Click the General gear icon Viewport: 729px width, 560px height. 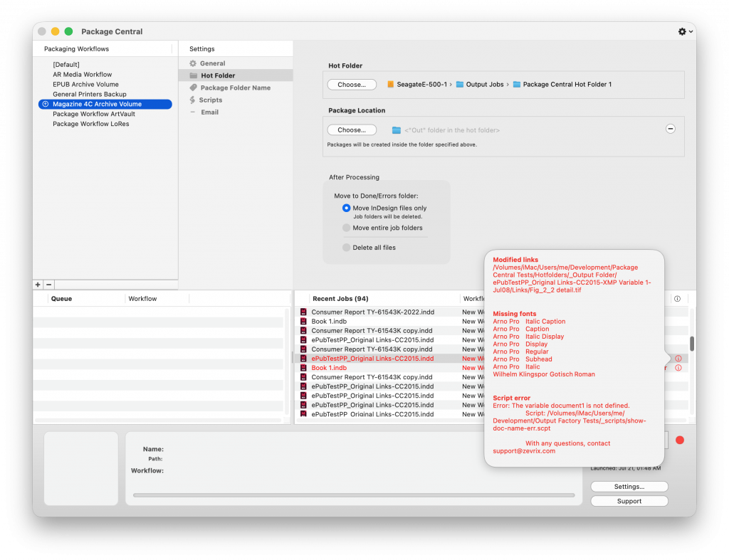click(193, 63)
